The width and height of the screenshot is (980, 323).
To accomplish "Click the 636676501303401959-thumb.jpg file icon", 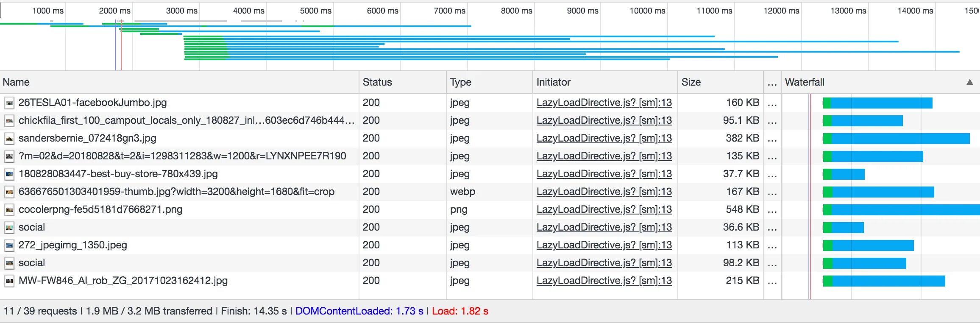I will click(9, 192).
